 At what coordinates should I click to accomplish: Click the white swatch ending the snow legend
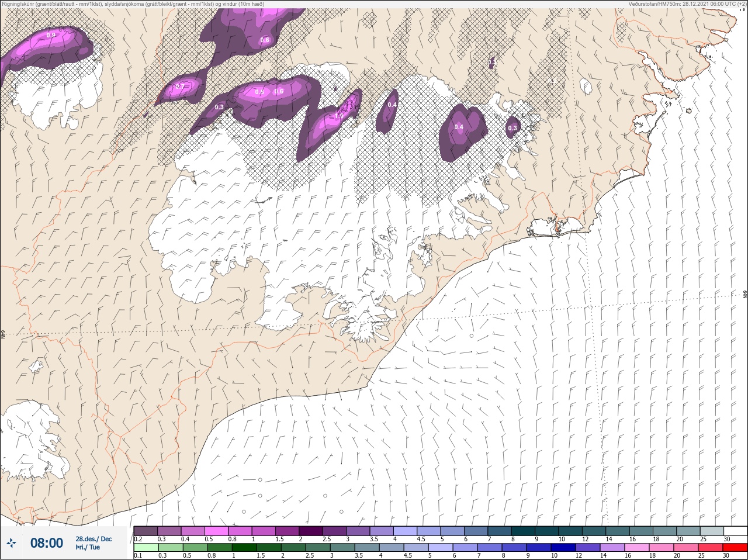pos(735,531)
